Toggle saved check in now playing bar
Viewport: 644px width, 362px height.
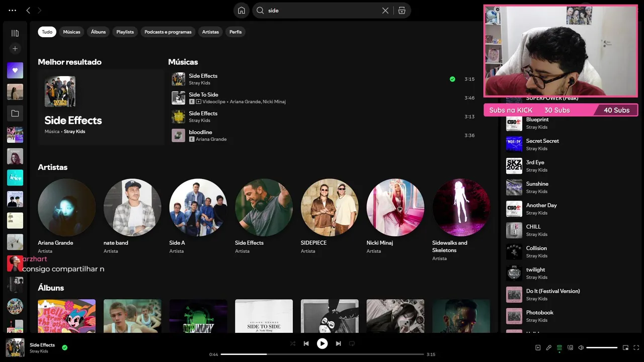(x=65, y=347)
